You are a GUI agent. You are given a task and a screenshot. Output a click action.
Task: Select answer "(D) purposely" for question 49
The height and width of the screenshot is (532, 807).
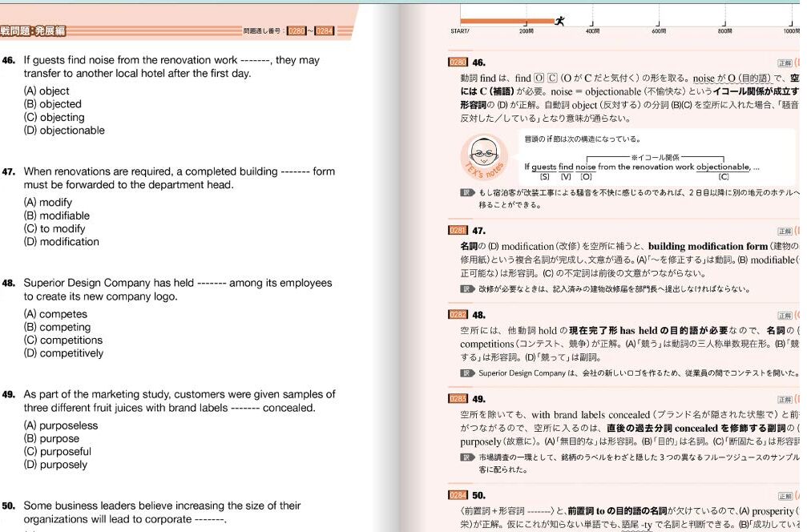(55, 465)
